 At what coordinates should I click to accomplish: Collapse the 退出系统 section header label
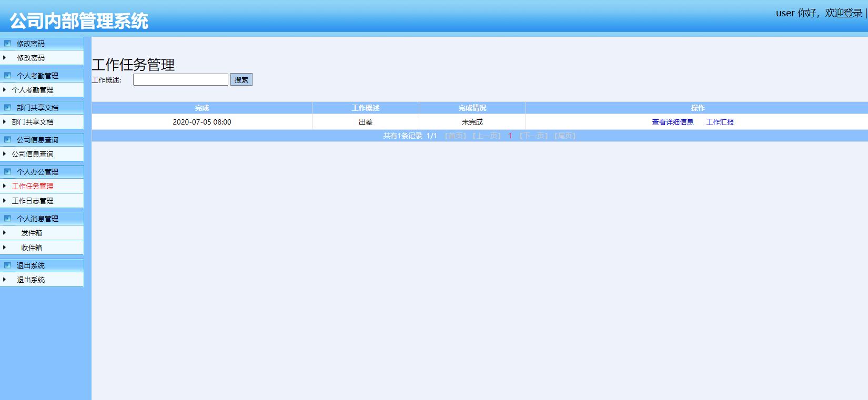pyautogui.click(x=31, y=265)
